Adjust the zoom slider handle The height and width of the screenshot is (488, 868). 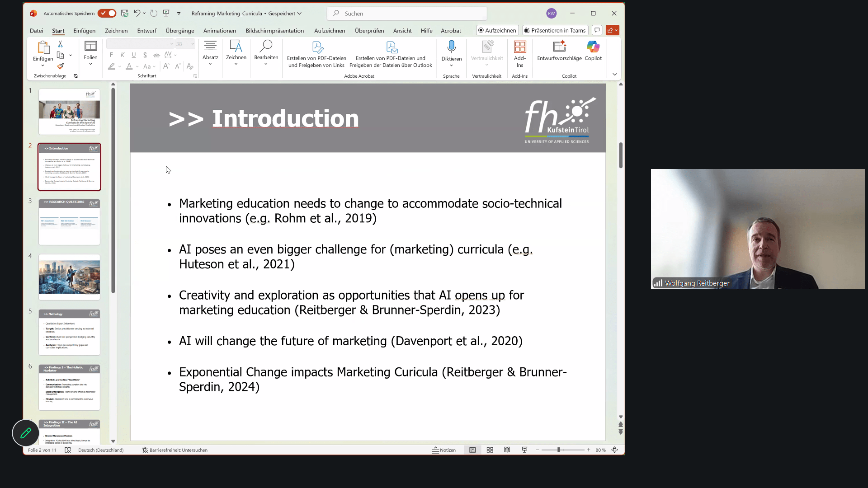click(x=559, y=450)
